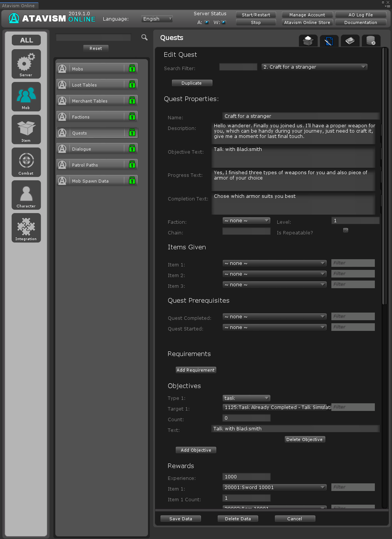
Task: Toggle the green lock on Mobs
Action: tap(132, 69)
